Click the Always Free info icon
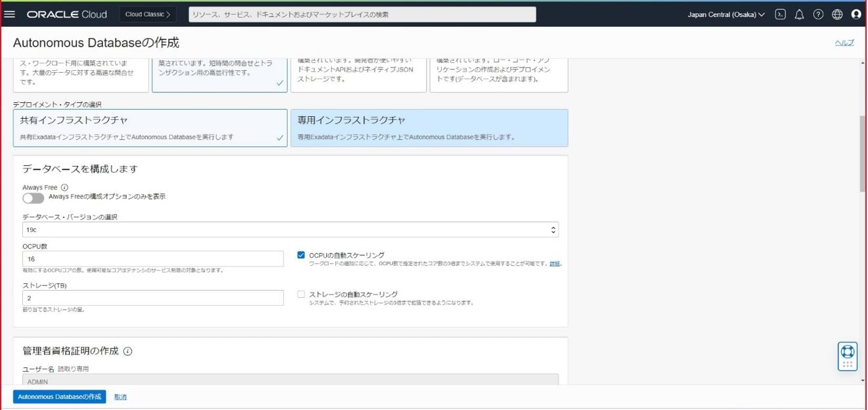This screenshot has height=410, width=868. (x=64, y=187)
